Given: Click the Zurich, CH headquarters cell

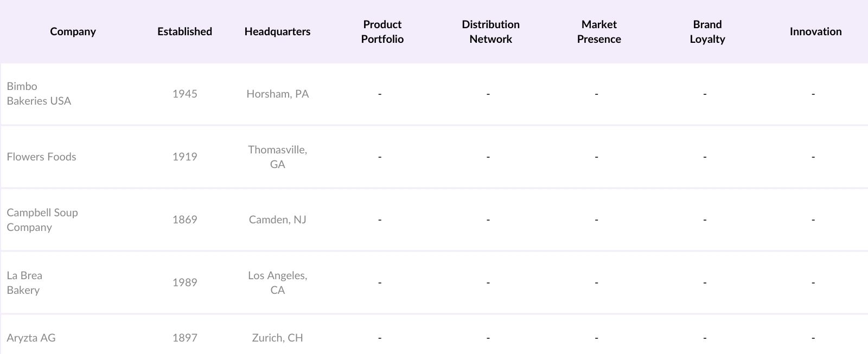Looking at the screenshot, I should click(277, 338).
